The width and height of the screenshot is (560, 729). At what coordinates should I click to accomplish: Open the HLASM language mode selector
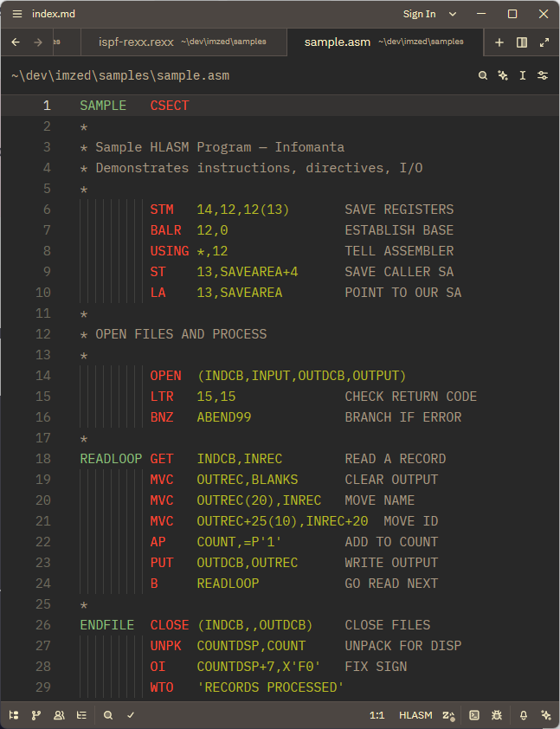click(x=415, y=715)
